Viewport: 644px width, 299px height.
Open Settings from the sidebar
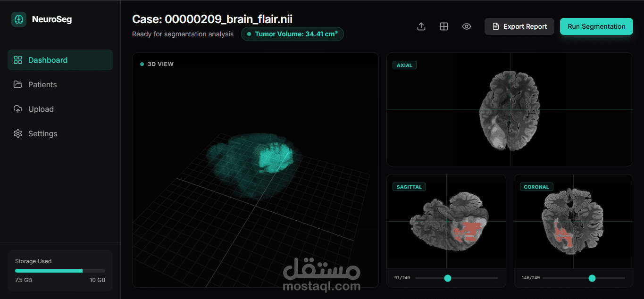point(60,133)
